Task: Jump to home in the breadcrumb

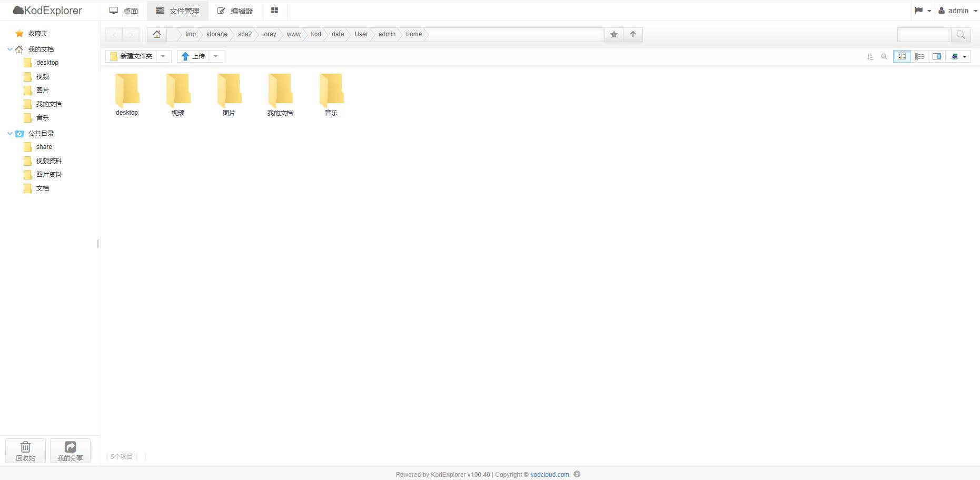Action: pyautogui.click(x=414, y=34)
